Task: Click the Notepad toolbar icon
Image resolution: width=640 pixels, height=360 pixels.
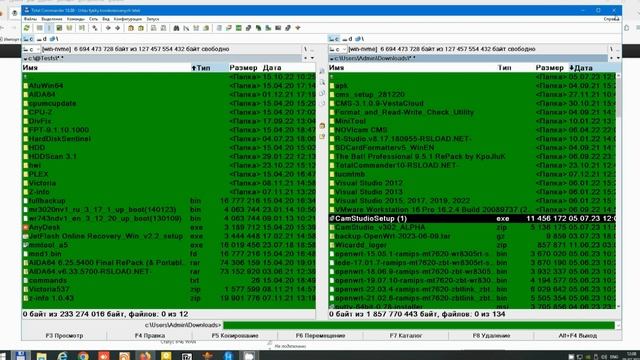Action: [x=219, y=28]
